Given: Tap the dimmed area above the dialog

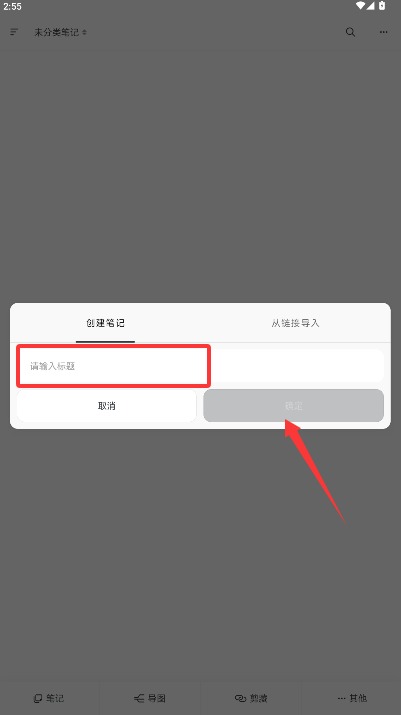Looking at the screenshot, I should (x=200, y=173).
